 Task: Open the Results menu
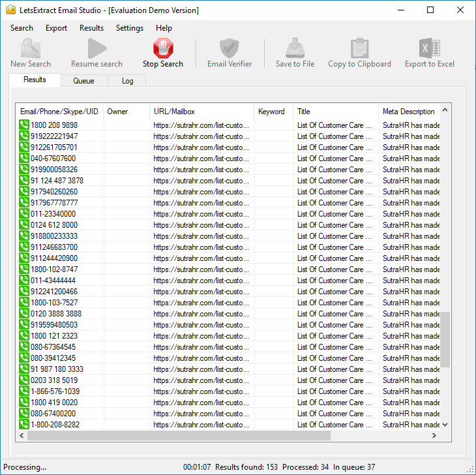pos(91,28)
